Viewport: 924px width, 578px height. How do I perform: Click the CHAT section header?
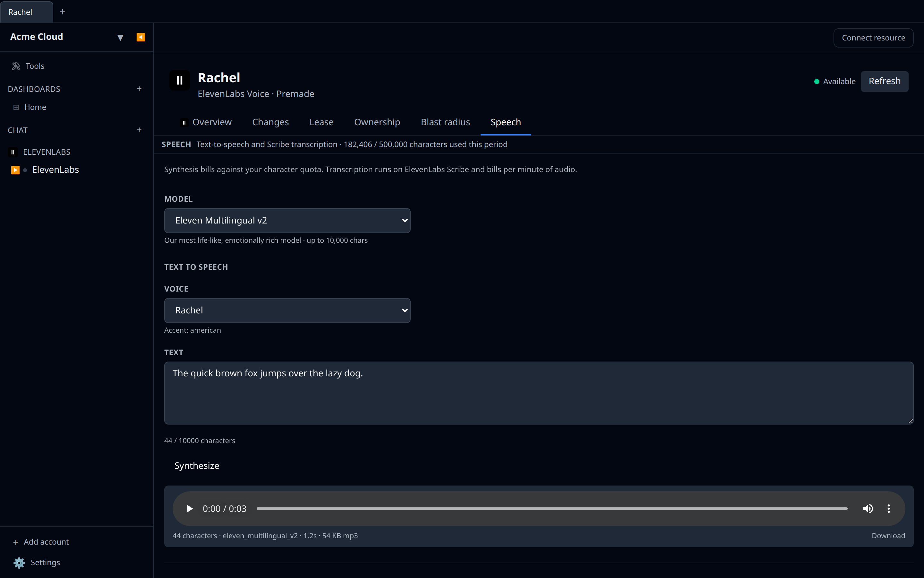[18, 130]
